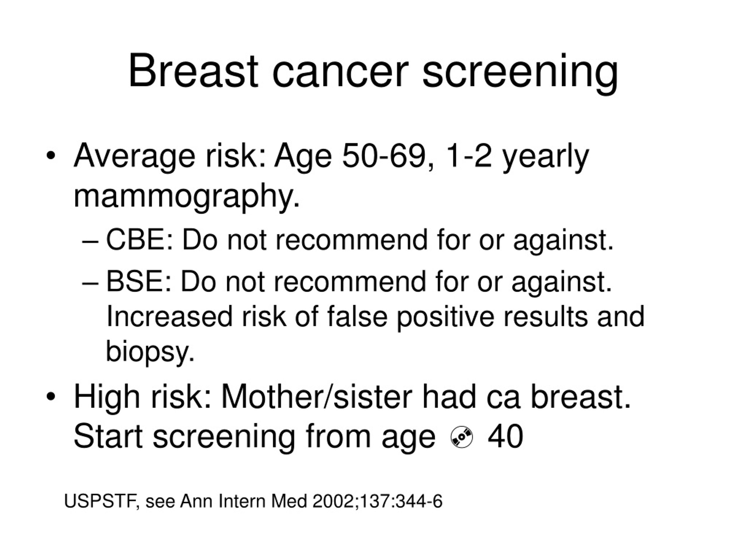
Task: Click the CD disc symbol before 40
Action: coord(462,437)
